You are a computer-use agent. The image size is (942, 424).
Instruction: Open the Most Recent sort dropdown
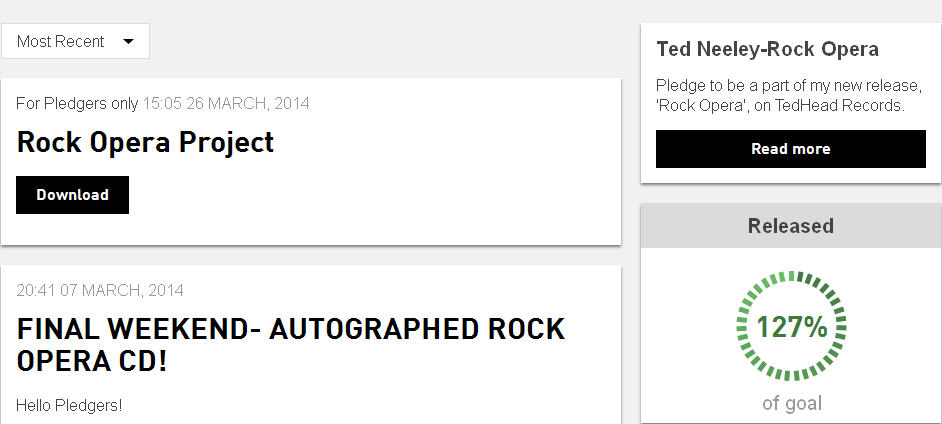tap(75, 42)
